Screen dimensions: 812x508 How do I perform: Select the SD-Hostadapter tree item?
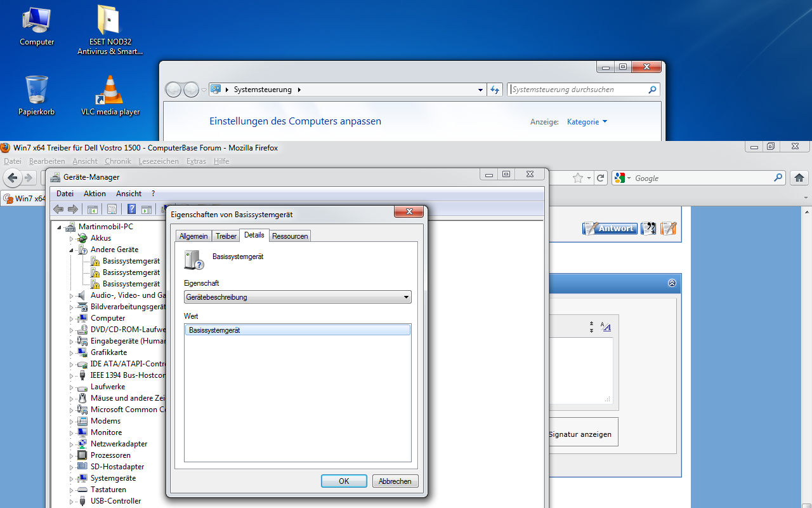click(117, 467)
